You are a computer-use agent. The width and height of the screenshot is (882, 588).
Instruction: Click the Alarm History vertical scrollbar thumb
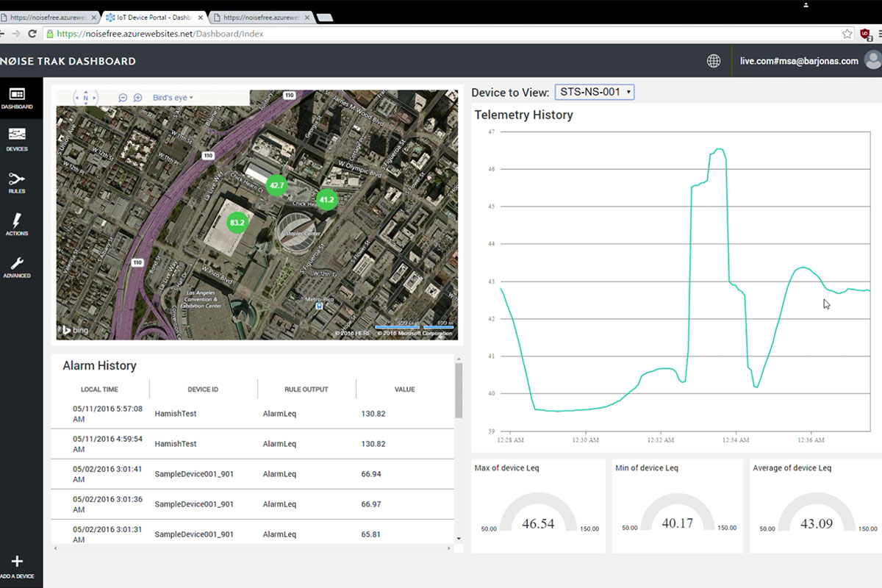coord(459,390)
